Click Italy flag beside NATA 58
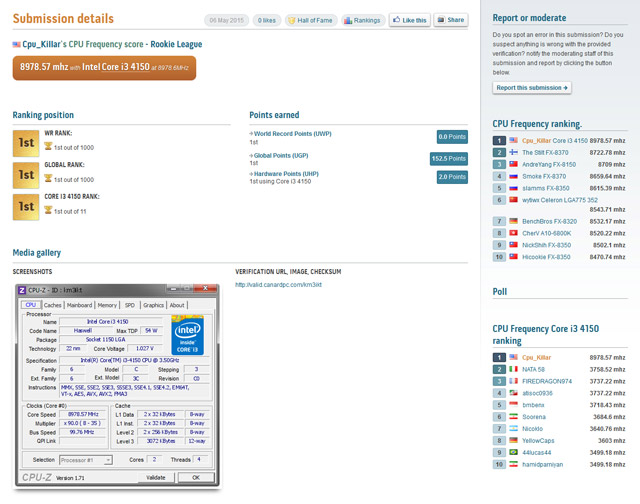 (513, 369)
